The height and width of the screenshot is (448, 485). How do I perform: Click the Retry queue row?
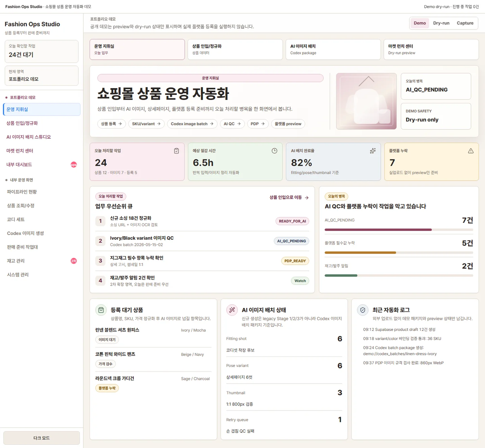tap(284, 425)
